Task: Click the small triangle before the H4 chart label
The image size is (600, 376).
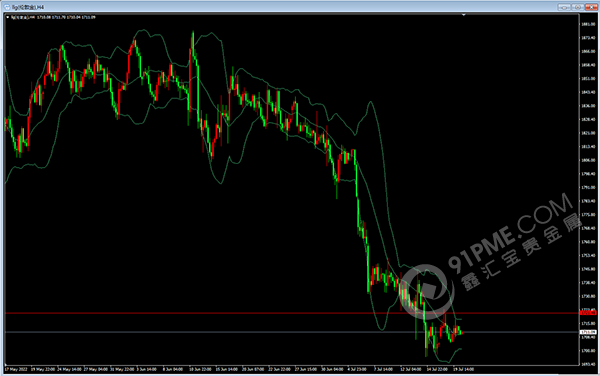Action: click(x=8, y=17)
